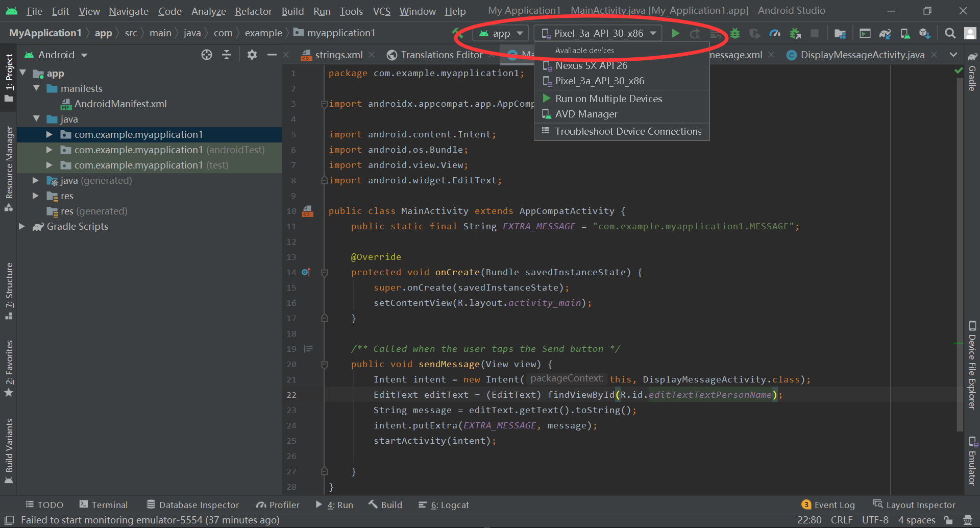This screenshot has width=980, height=528.
Task: Hide the Project panel with minus icon
Action: [272, 55]
